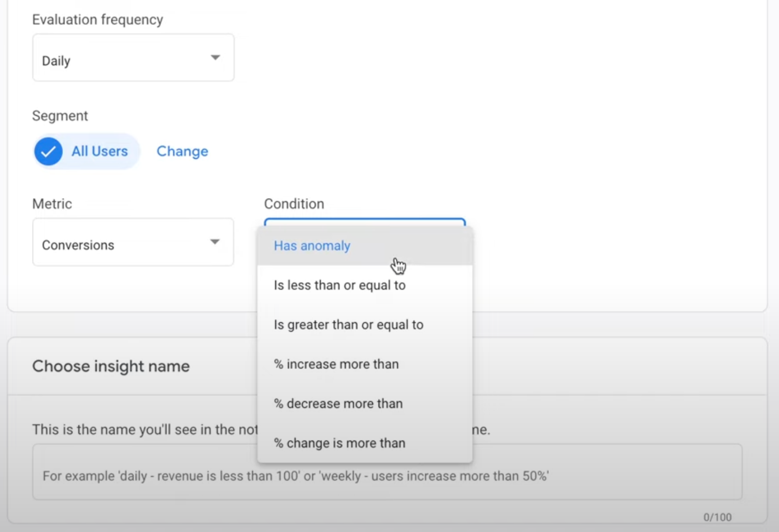The image size is (779, 532).
Task: Select % change is more than option
Action: [339, 443]
